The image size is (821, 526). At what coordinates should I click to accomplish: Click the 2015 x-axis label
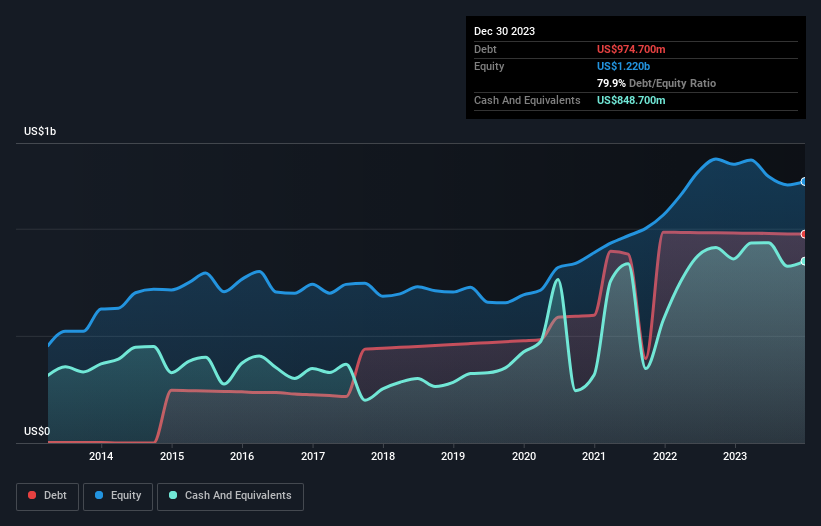point(172,456)
